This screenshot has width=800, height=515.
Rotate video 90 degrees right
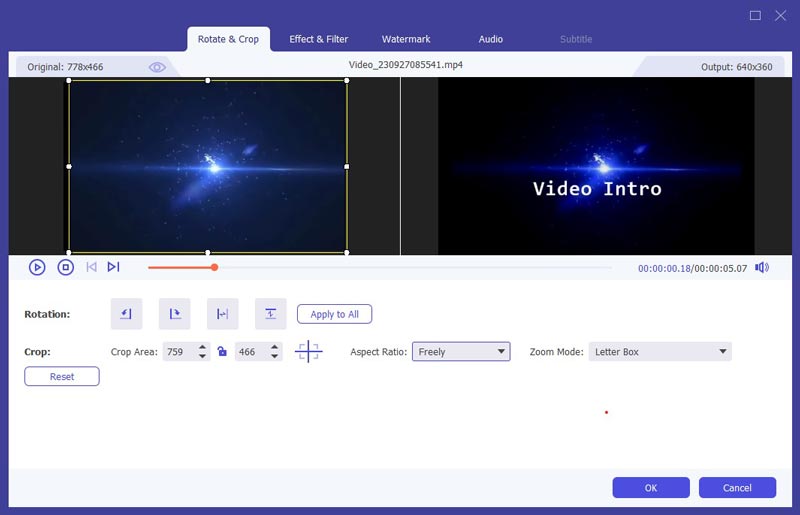(174, 314)
